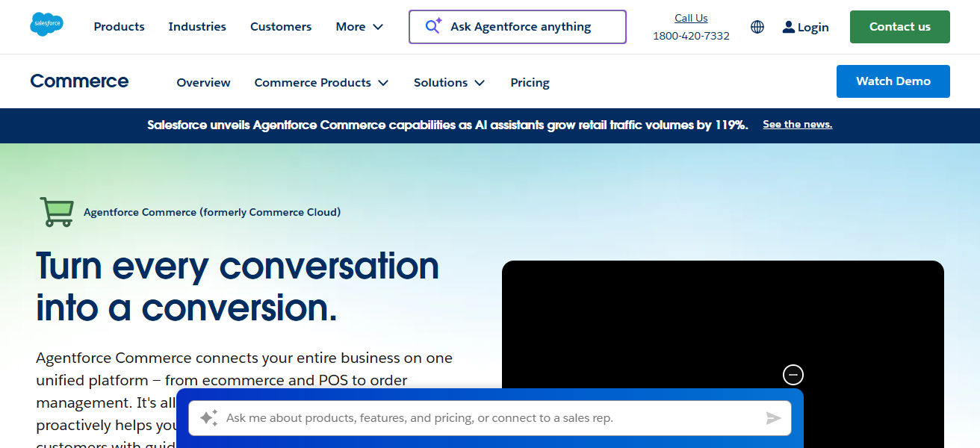Click the Salesforce cloud logo
Viewport: 980px width, 448px height.
pyautogui.click(x=46, y=23)
